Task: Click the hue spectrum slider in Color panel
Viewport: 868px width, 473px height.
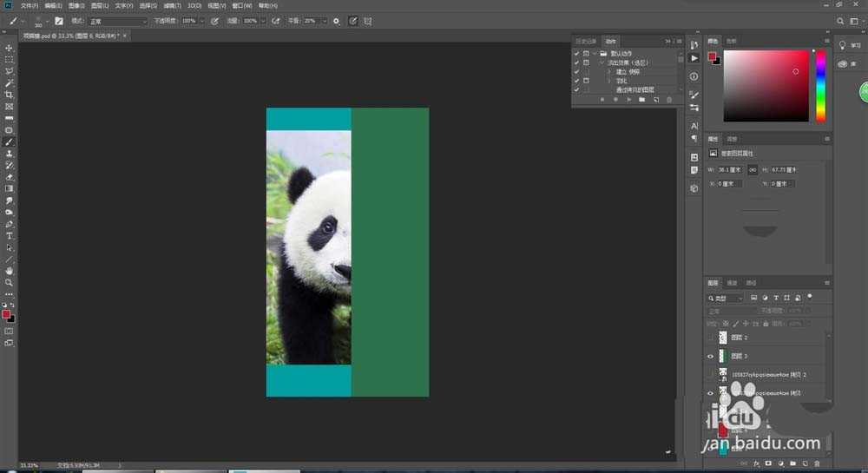Action: point(820,85)
